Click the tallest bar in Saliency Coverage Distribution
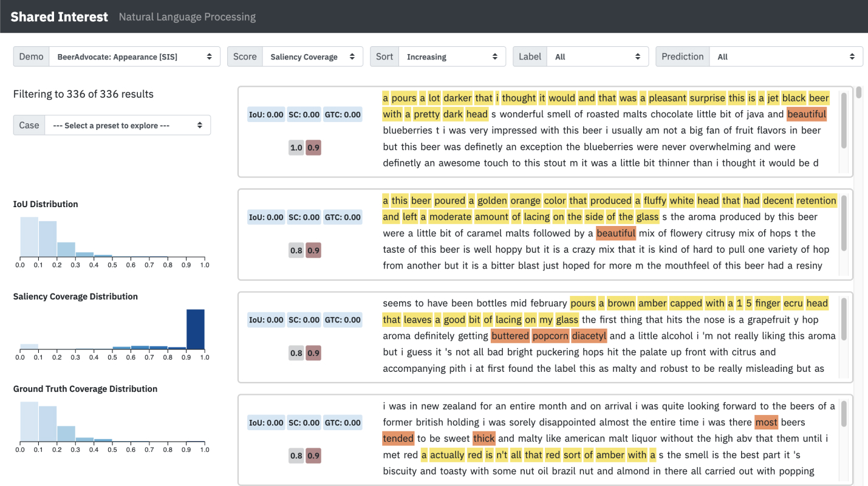 pos(196,328)
